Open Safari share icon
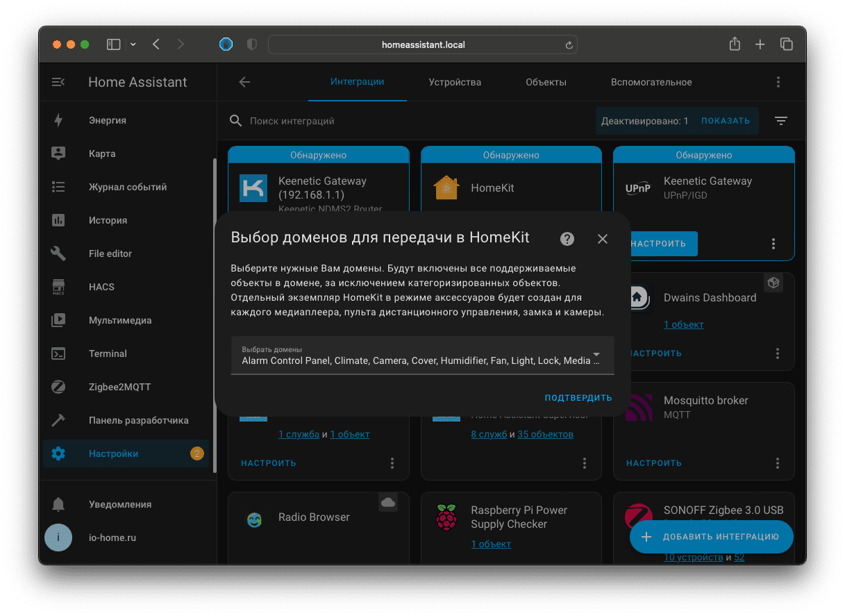The height and width of the screenshot is (616, 845). click(735, 44)
